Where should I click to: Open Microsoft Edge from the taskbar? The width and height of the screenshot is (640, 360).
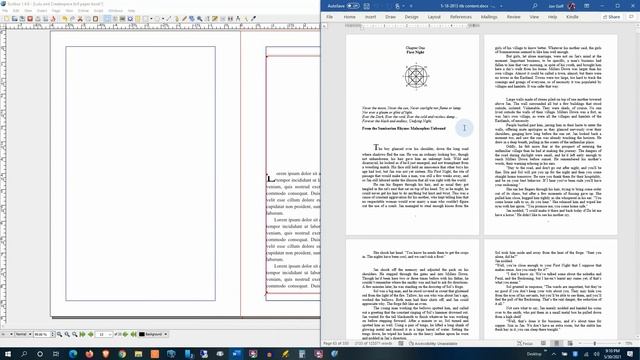[x=73, y=354]
